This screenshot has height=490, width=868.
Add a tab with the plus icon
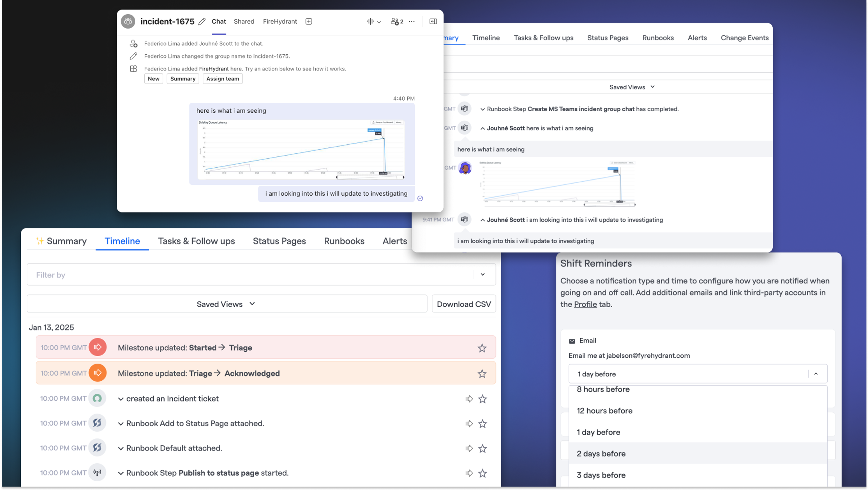click(309, 21)
